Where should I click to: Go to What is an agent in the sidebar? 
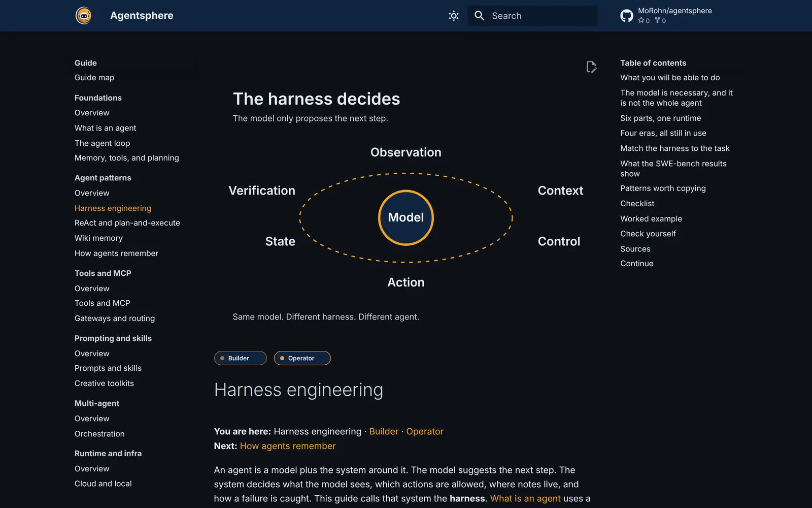[x=106, y=128]
